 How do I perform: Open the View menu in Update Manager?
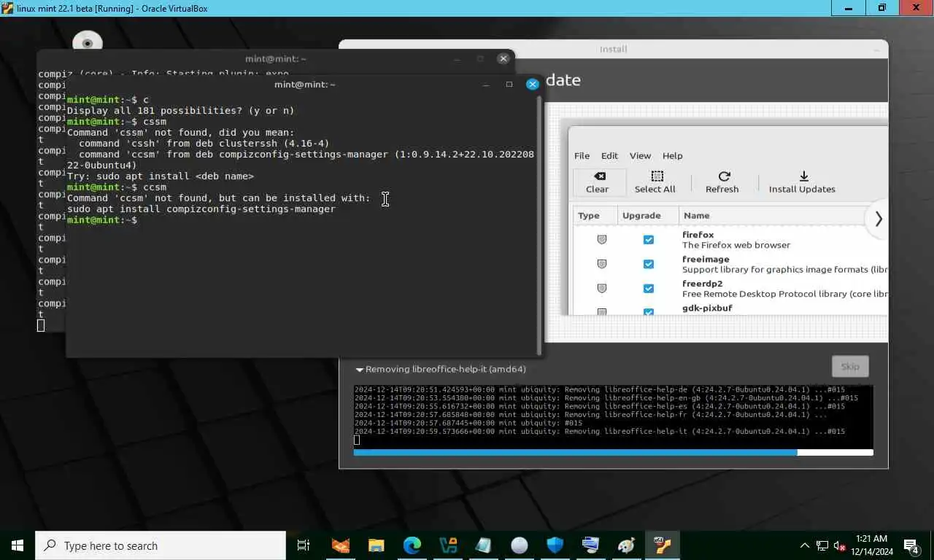[640, 155]
